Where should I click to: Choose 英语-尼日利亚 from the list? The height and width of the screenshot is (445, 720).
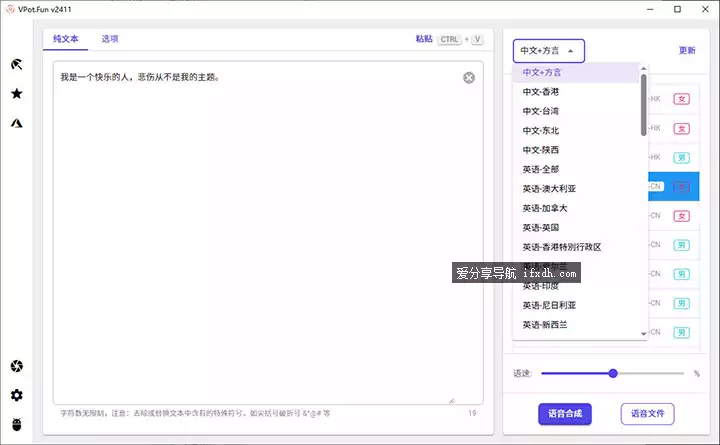576,305
